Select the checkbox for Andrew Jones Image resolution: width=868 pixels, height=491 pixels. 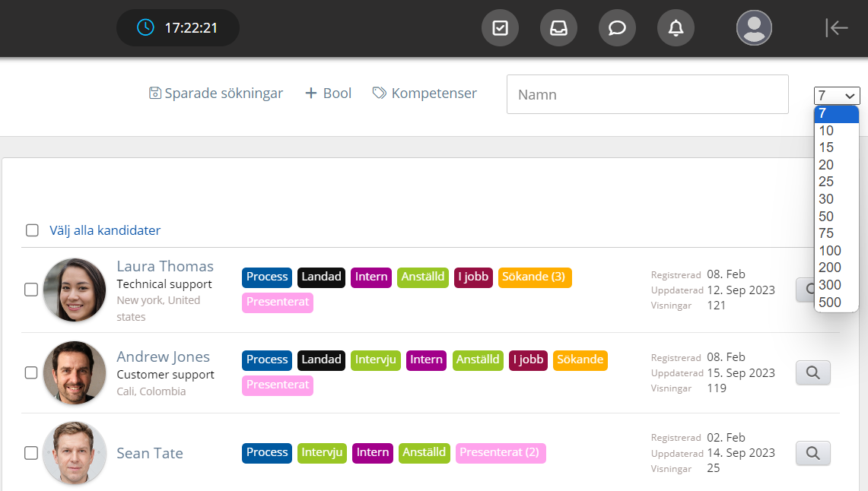point(31,372)
